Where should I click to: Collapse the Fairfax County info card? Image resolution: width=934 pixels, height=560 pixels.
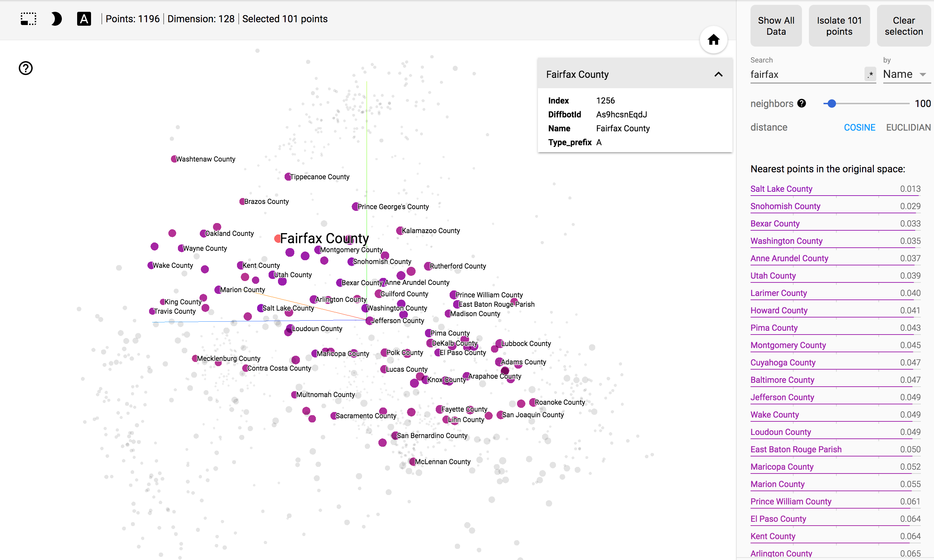pyautogui.click(x=718, y=74)
